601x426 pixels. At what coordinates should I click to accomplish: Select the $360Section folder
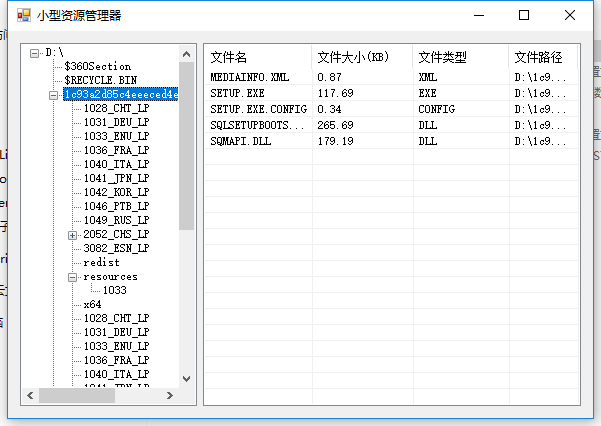point(98,66)
